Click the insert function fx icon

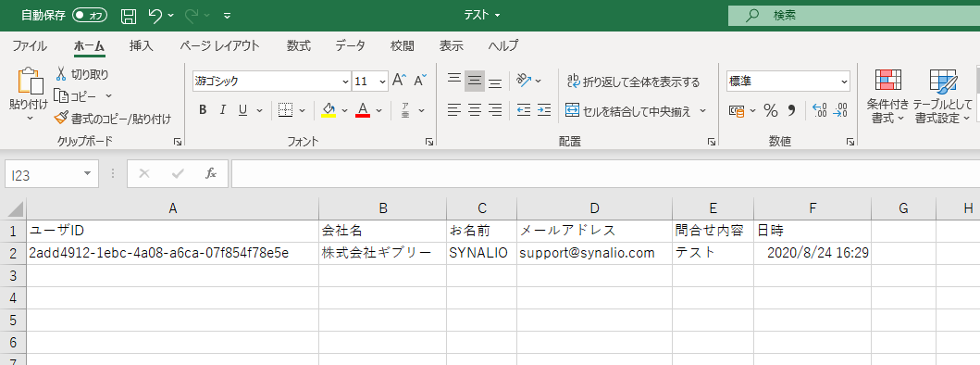pyautogui.click(x=211, y=173)
